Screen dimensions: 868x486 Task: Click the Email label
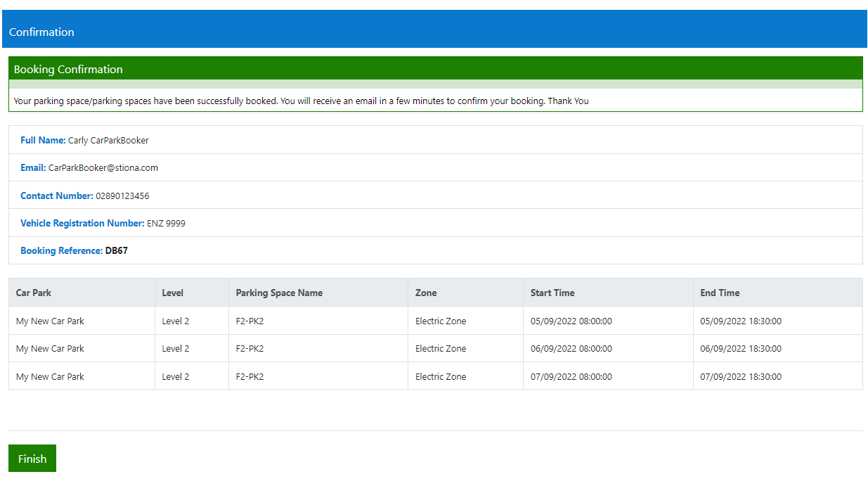[x=33, y=167]
